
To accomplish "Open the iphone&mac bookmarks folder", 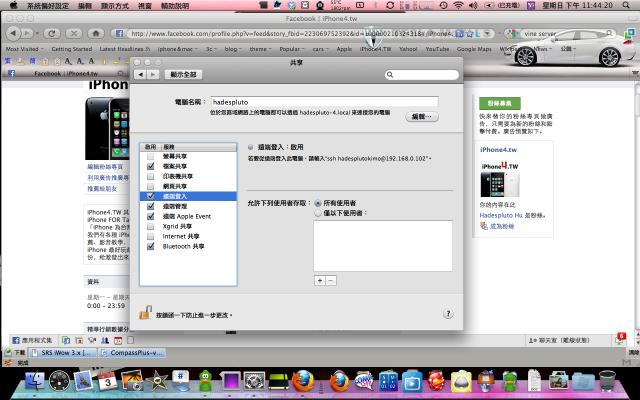I will pyautogui.click(x=177, y=49).
